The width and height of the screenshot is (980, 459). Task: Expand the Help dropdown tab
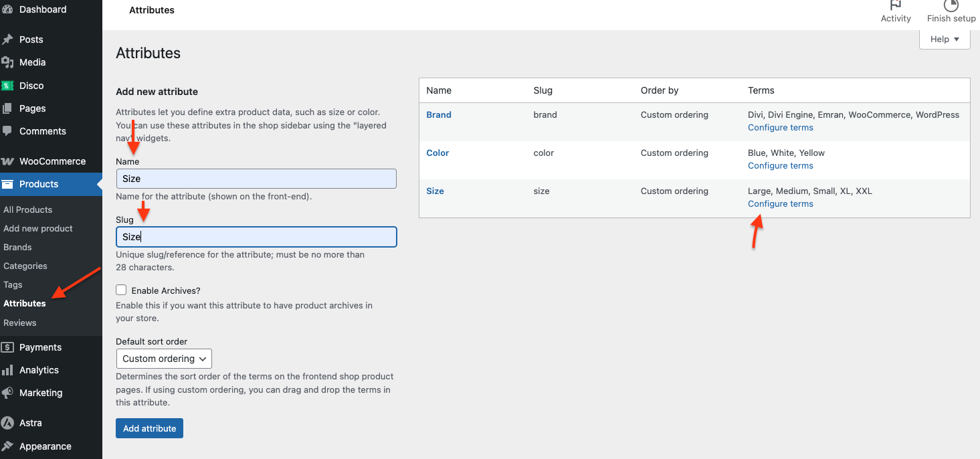point(945,39)
